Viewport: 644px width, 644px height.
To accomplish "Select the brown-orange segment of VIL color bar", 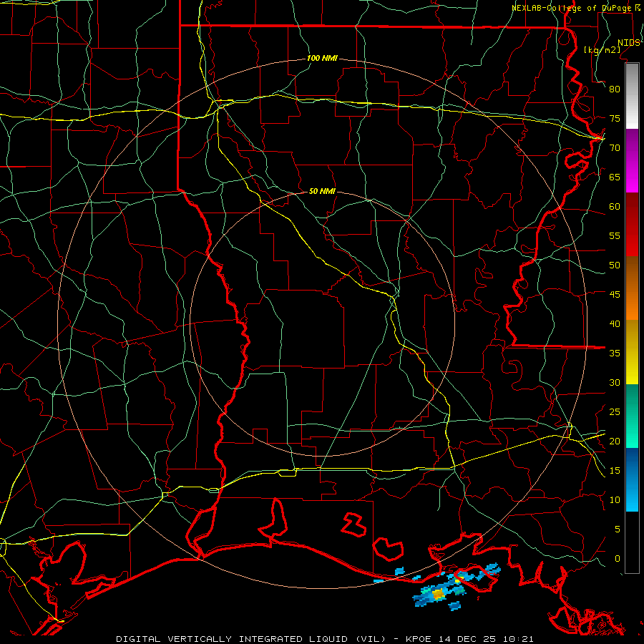I will click(632, 288).
